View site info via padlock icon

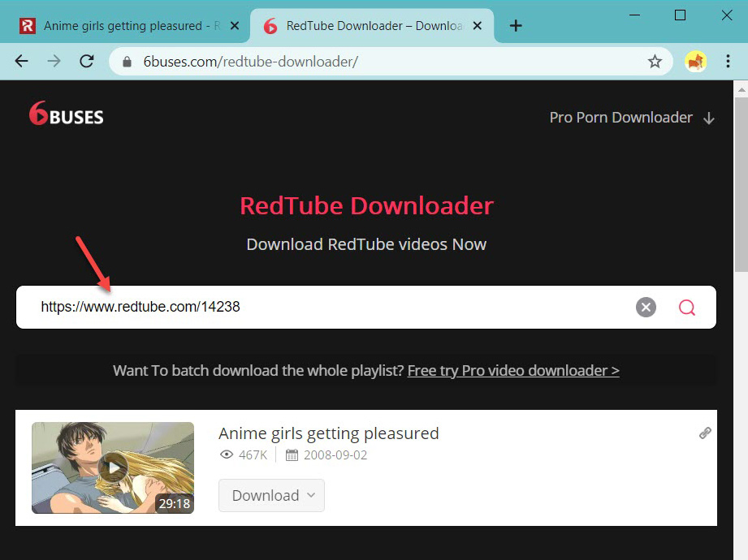[127, 62]
